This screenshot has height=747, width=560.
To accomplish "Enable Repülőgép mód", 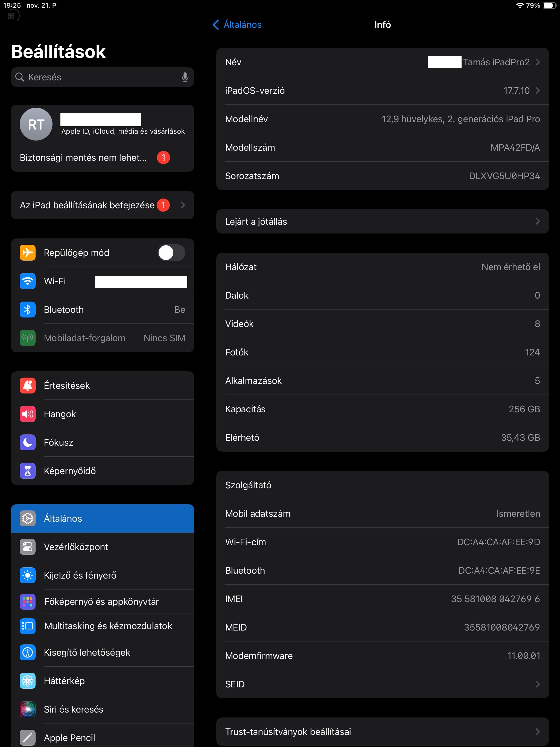I will pyautogui.click(x=171, y=253).
